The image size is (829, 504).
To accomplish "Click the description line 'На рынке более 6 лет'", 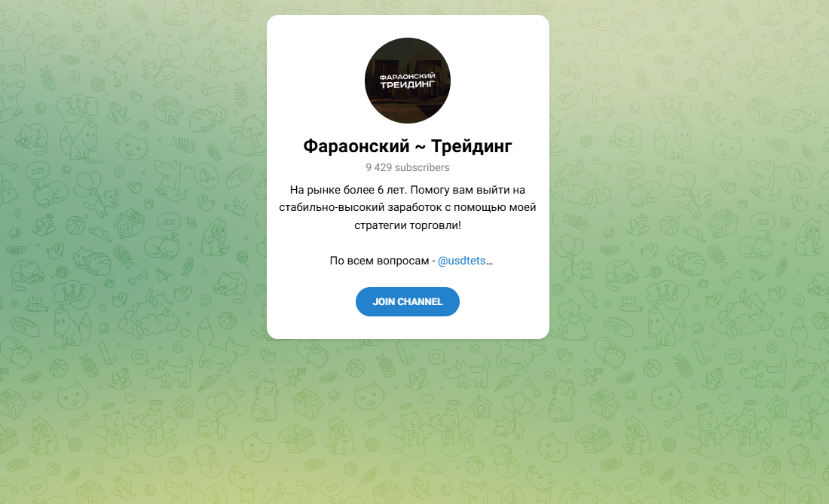I will (x=348, y=190).
